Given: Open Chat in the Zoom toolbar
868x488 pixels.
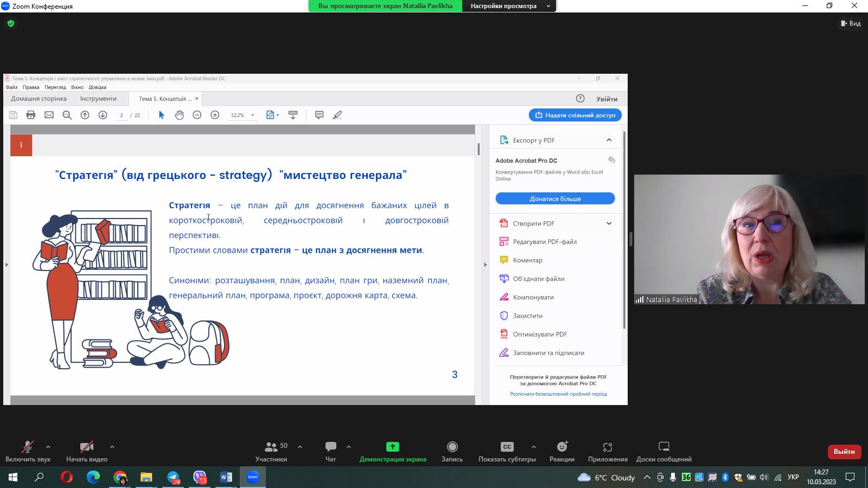Looking at the screenshot, I should [330, 451].
